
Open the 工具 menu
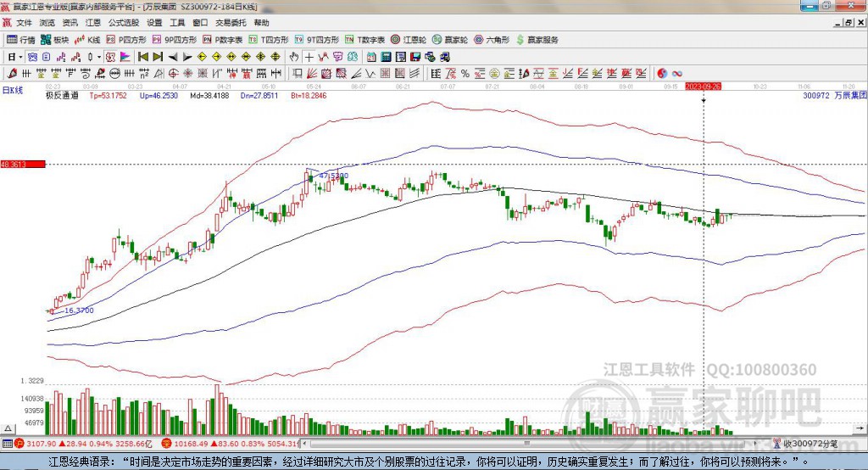(177, 23)
